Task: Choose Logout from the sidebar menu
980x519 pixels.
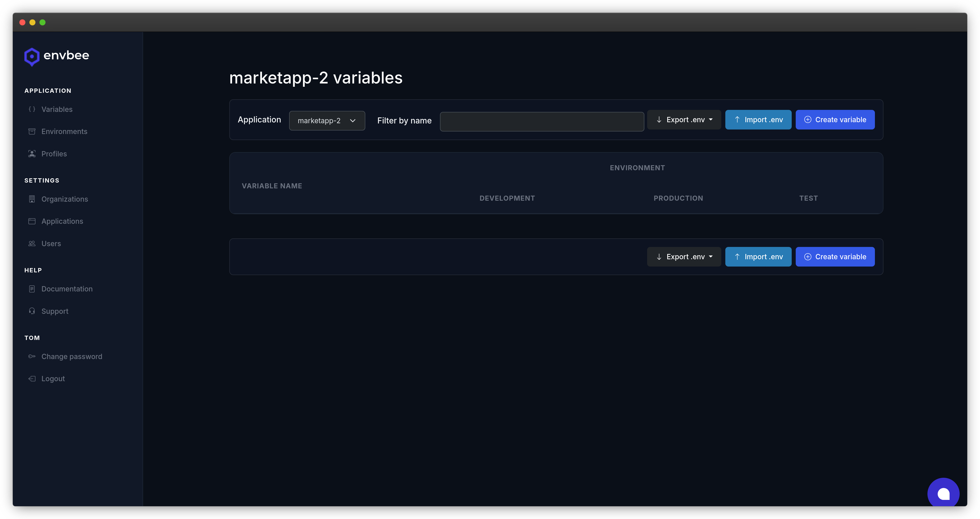Action: (x=53, y=378)
